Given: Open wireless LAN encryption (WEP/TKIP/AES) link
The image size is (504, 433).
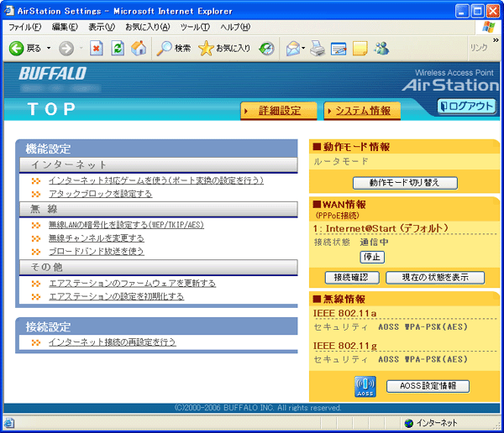Looking at the screenshot, I should click(126, 225).
